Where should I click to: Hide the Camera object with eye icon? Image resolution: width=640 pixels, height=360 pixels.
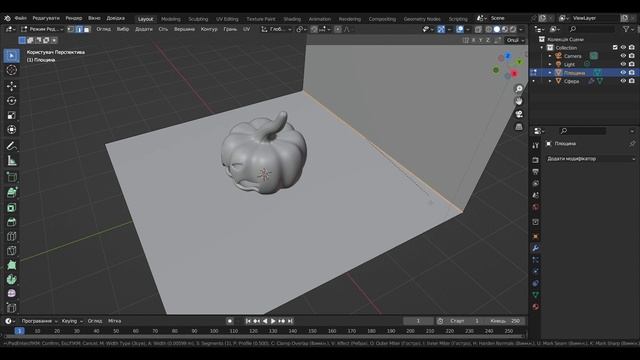coord(623,56)
